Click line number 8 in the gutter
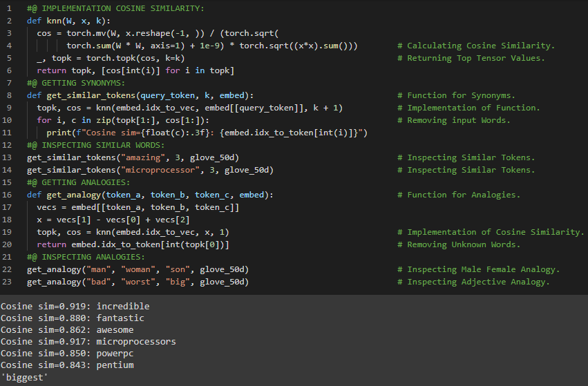This screenshot has height=386, width=588. tap(9, 95)
